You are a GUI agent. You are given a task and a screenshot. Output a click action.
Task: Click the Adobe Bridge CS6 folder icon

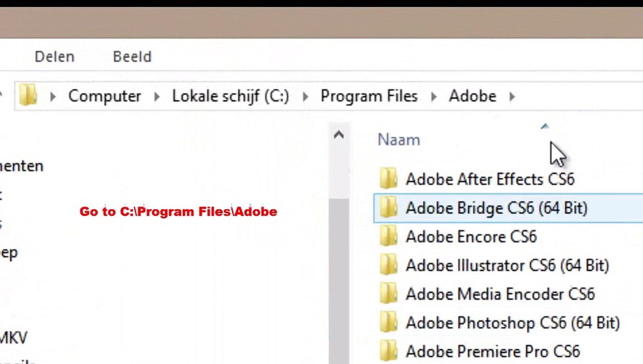click(389, 208)
